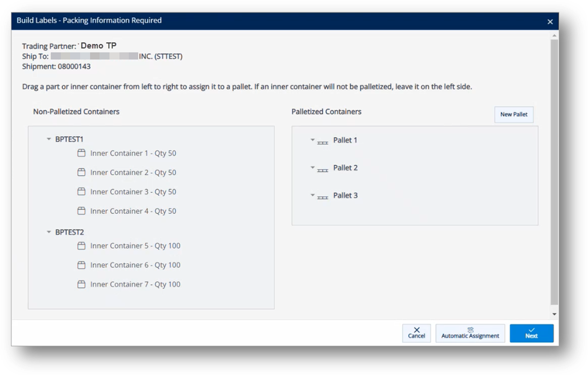
Task: Select Inner Container 4 - Qty 50
Action: click(x=133, y=211)
